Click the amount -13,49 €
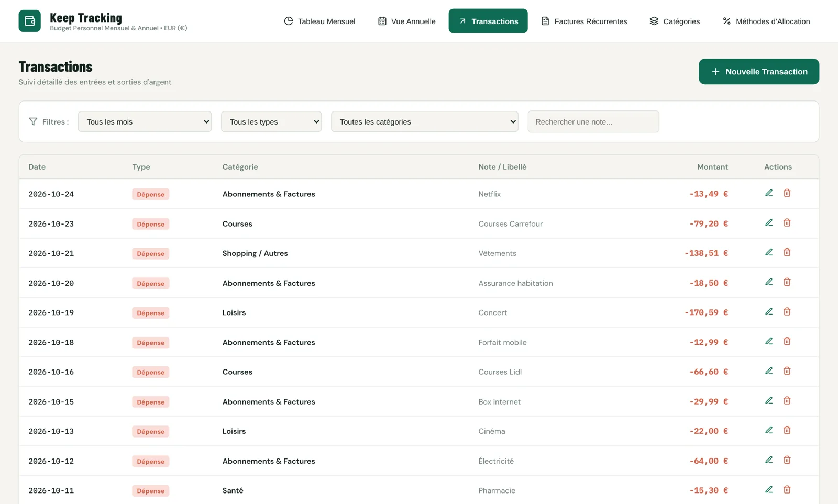 tap(709, 194)
